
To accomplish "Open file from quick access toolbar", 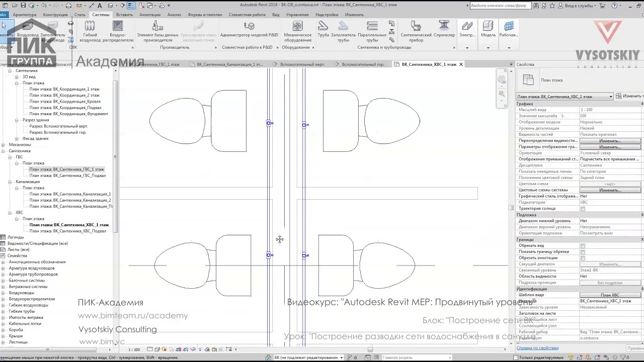I will click(x=14, y=6).
